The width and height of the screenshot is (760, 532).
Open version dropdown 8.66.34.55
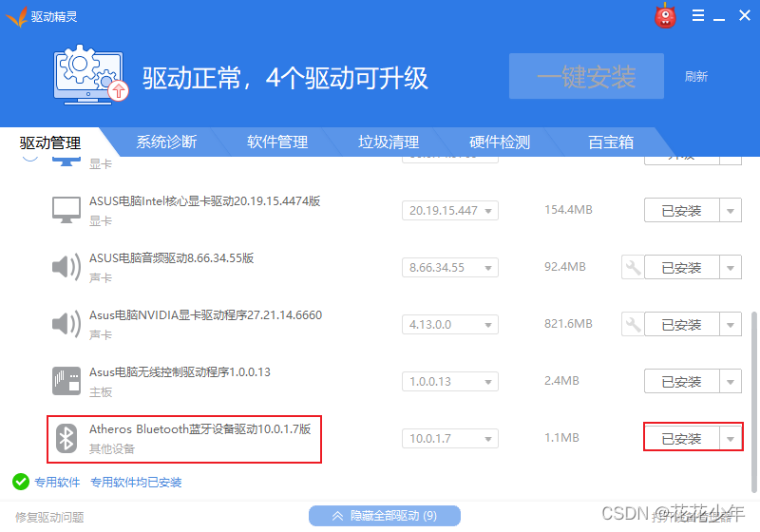449,268
